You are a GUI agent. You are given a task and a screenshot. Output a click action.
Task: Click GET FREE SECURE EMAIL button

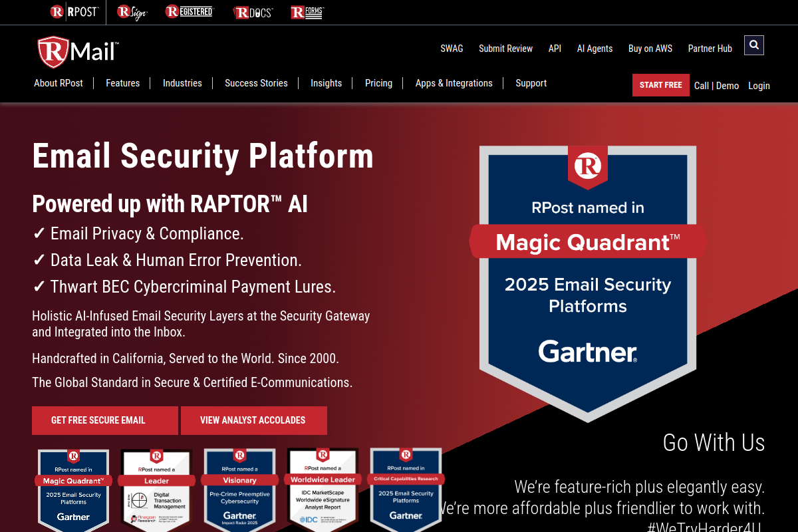pyautogui.click(x=105, y=420)
